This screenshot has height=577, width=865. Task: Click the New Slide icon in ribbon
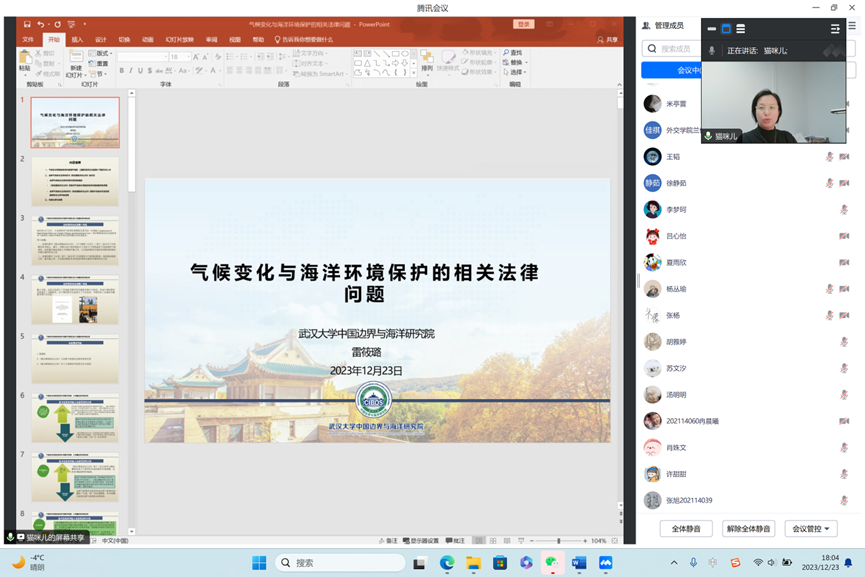pyautogui.click(x=75, y=60)
